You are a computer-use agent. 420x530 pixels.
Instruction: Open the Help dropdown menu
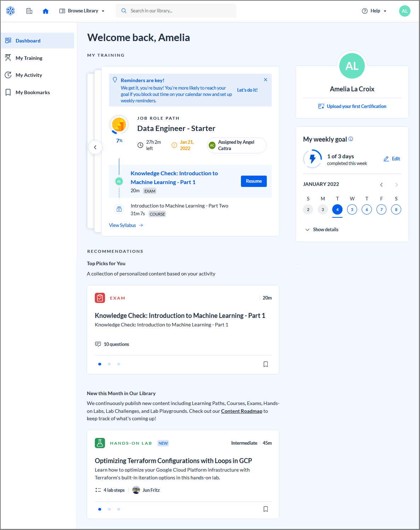374,11
